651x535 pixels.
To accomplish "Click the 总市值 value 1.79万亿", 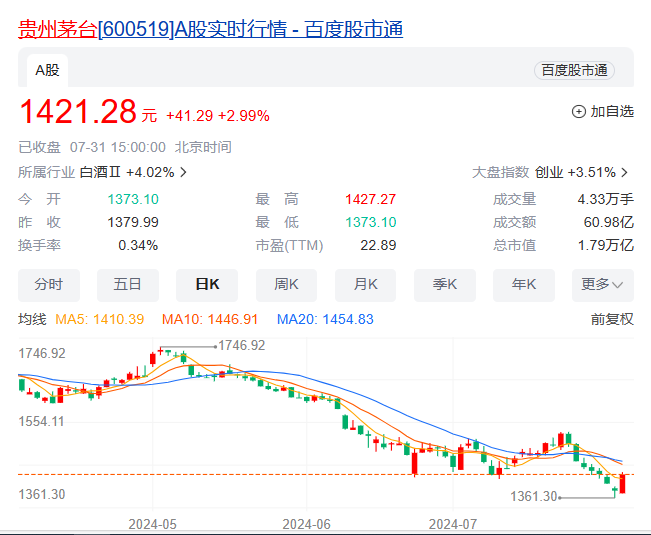I will (x=606, y=245).
